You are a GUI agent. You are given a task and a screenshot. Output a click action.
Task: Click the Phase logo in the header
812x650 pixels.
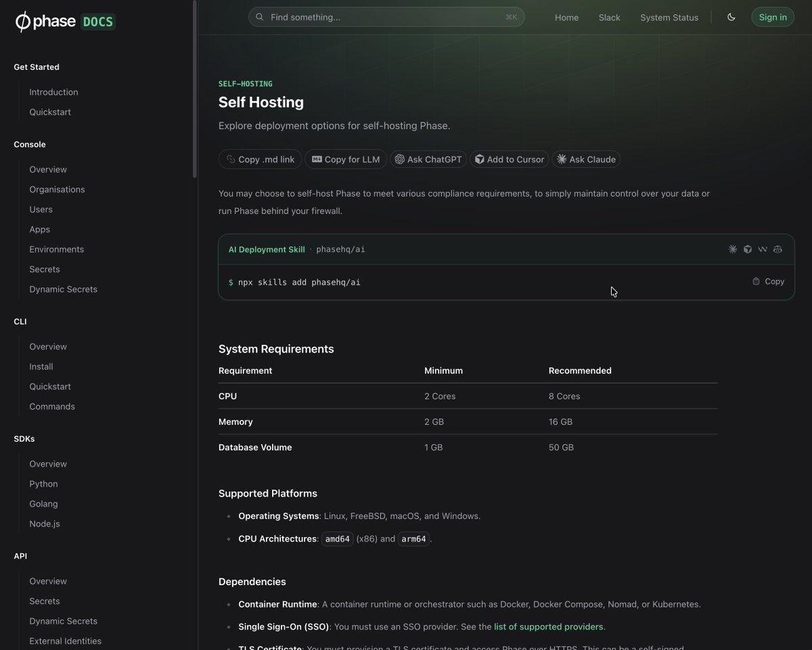65,22
